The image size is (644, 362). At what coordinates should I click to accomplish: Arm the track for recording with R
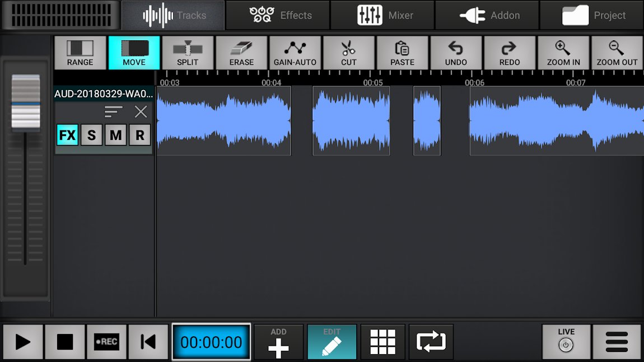(140, 135)
